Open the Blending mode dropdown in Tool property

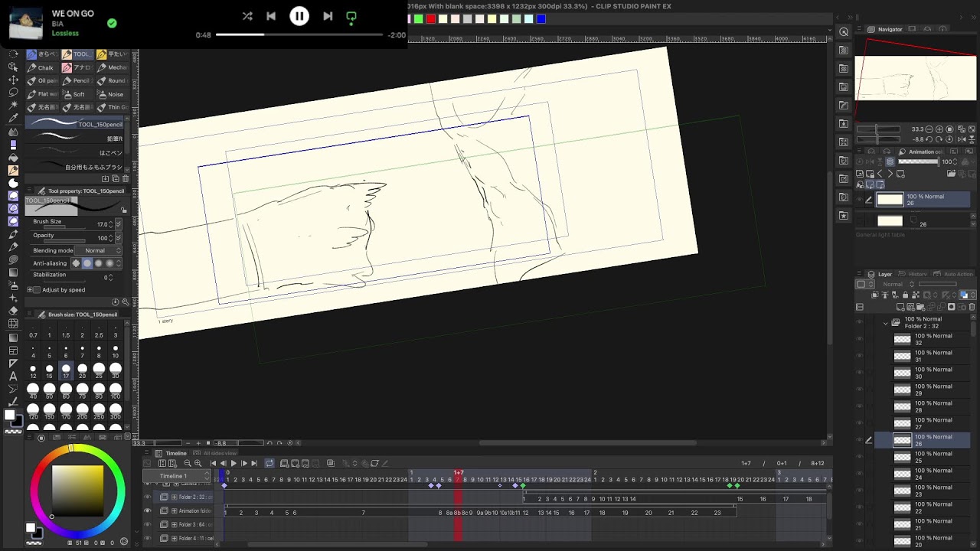(99, 250)
